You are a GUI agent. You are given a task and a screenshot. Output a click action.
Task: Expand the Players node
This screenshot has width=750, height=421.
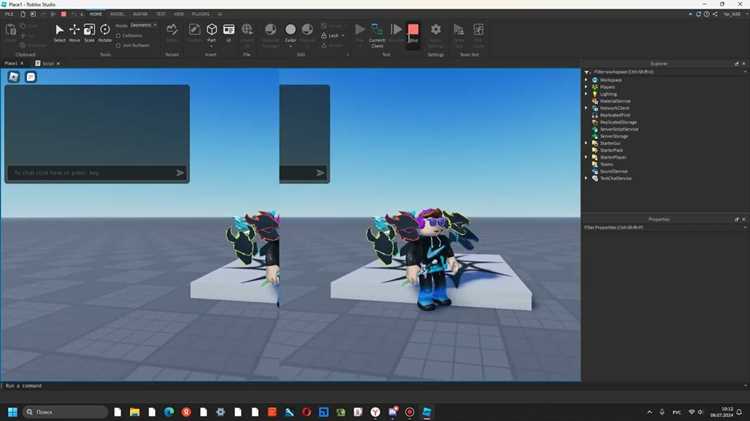[586, 87]
